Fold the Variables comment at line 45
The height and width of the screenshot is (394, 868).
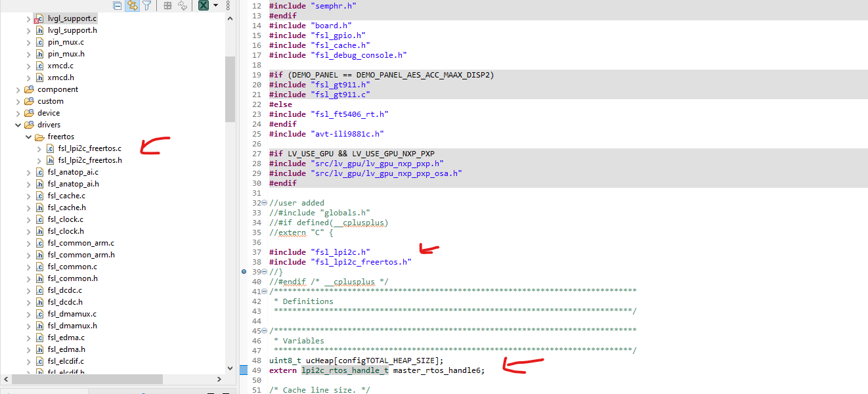coord(264,330)
